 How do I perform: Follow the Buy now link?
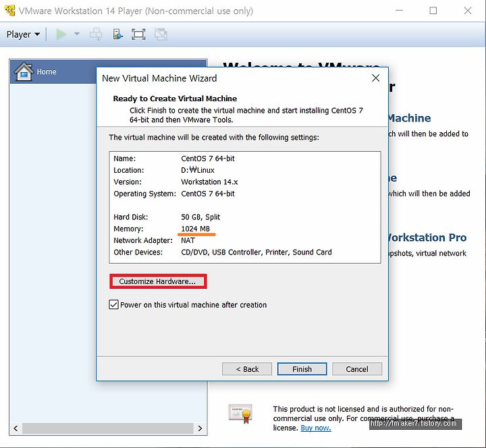(315, 428)
